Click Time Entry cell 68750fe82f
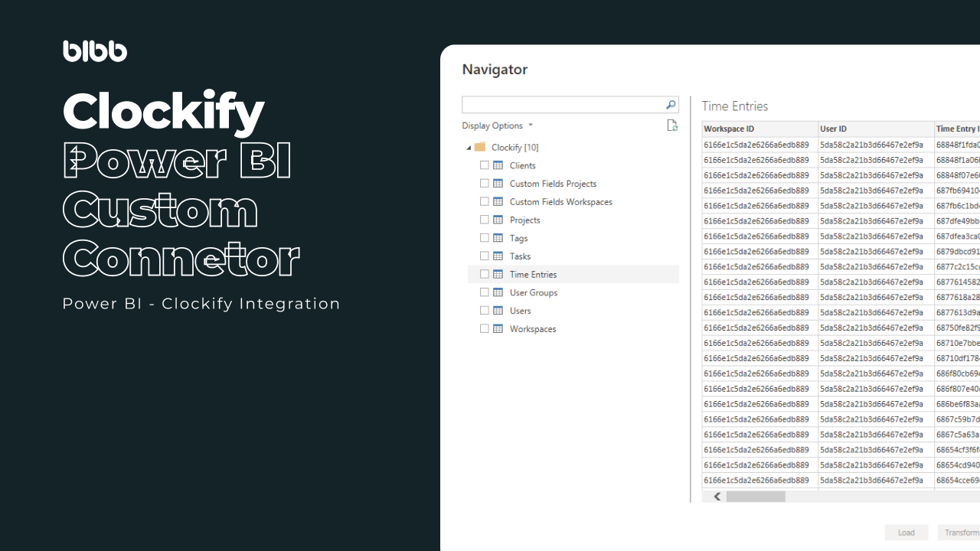The image size is (980, 551). [x=957, y=328]
